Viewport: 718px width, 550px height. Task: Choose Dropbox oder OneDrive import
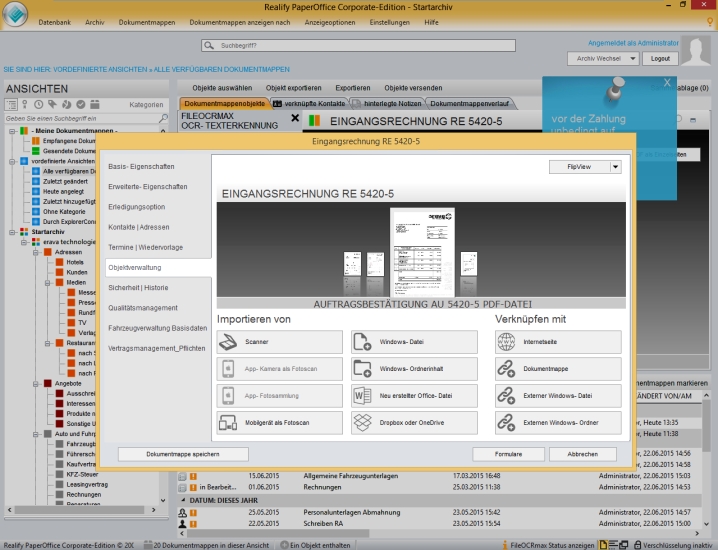pyautogui.click(x=416, y=422)
